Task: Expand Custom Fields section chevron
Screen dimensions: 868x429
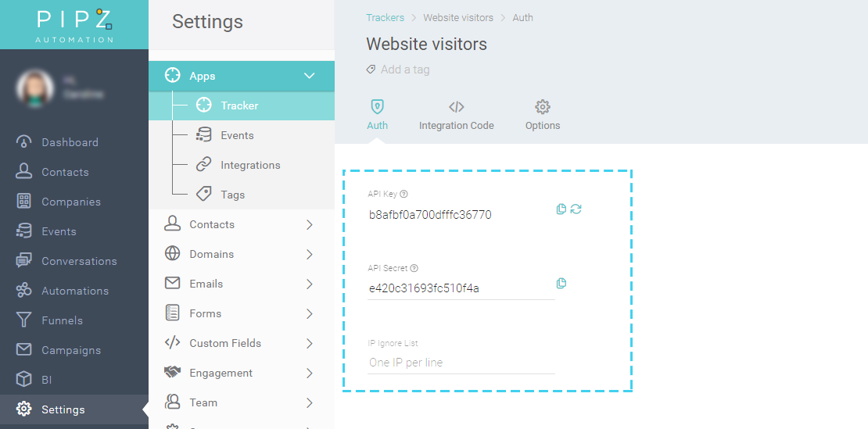Action: click(x=310, y=343)
